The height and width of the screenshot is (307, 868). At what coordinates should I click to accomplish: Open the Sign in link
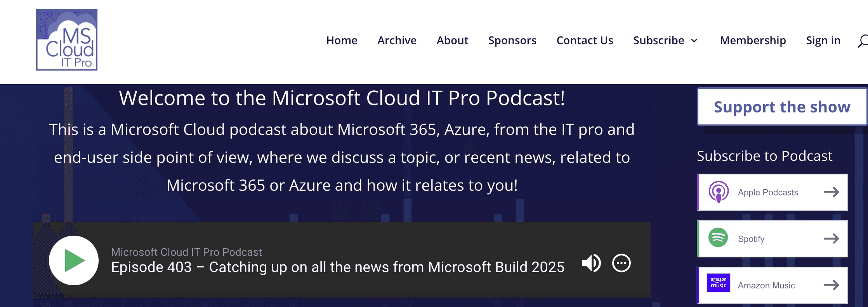823,40
